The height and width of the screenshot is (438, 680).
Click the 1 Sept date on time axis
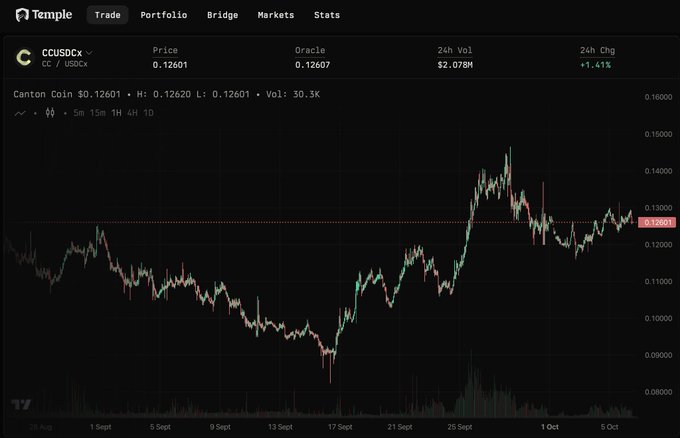[101, 427]
